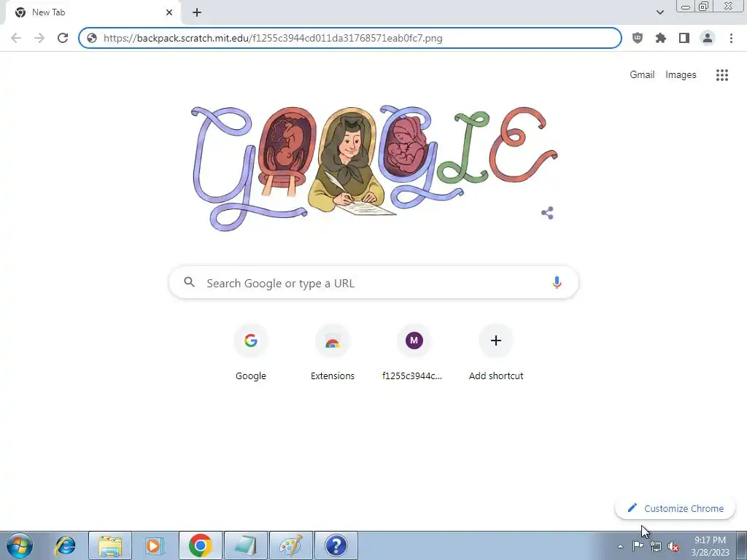
Task: Focus the Search Google or type a URL box
Action: pos(373,283)
